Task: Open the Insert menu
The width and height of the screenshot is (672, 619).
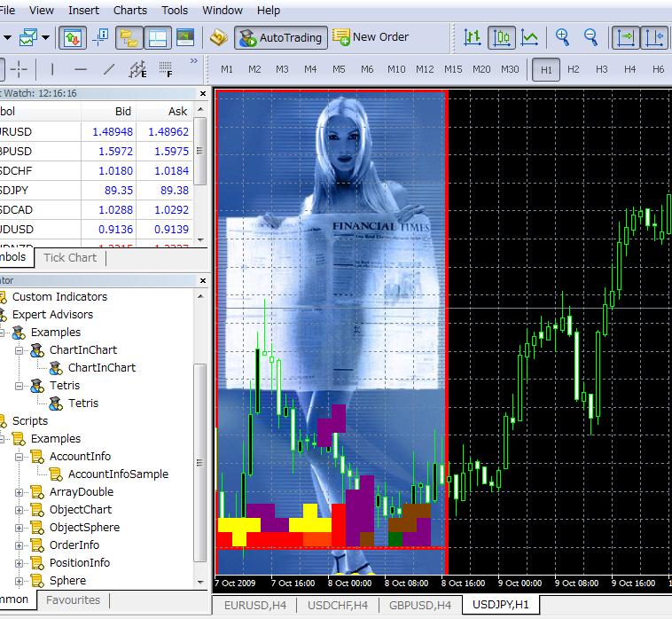Action: click(83, 11)
